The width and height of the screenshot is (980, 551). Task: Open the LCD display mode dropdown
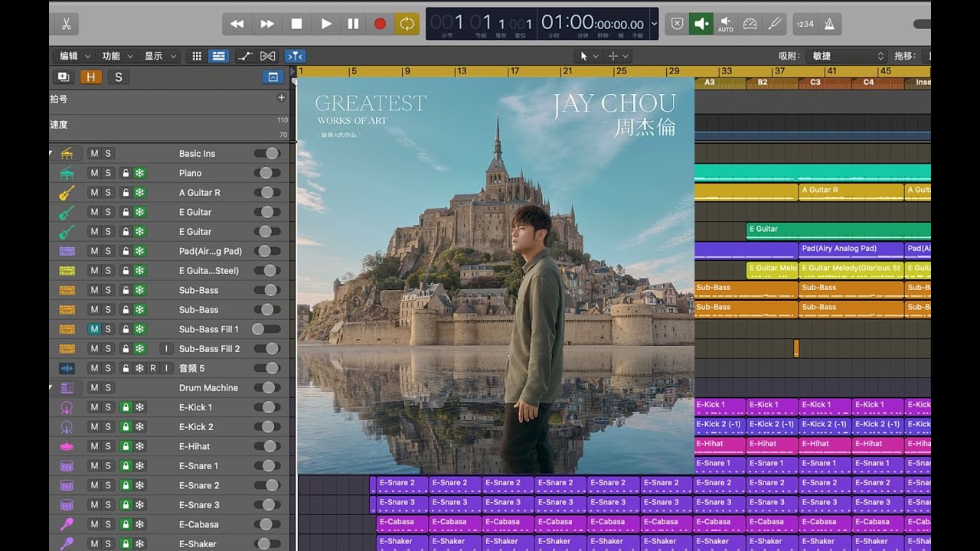point(654,24)
